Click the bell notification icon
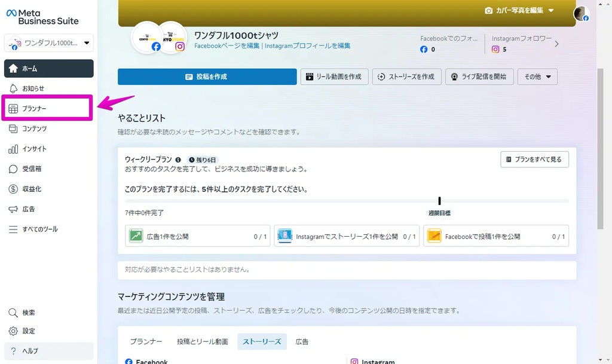The height and width of the screenshot is (364, 612). click(13, 88)
